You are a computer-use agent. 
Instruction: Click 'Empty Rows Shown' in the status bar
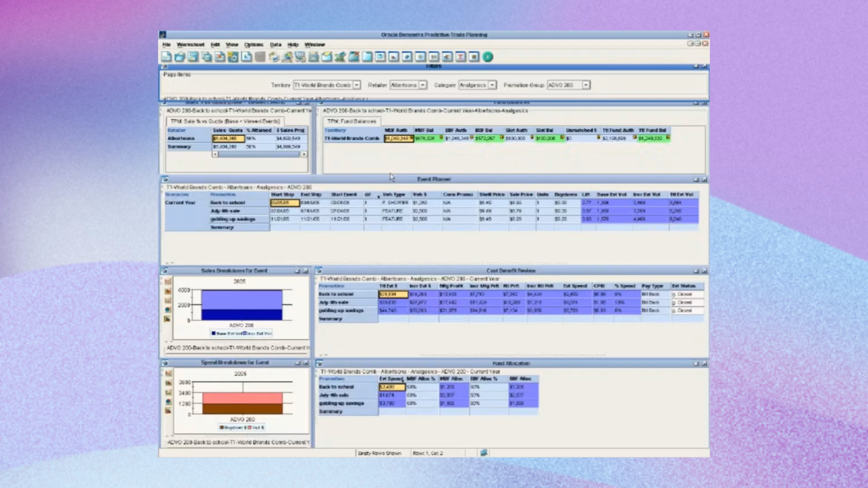(380, 453)
